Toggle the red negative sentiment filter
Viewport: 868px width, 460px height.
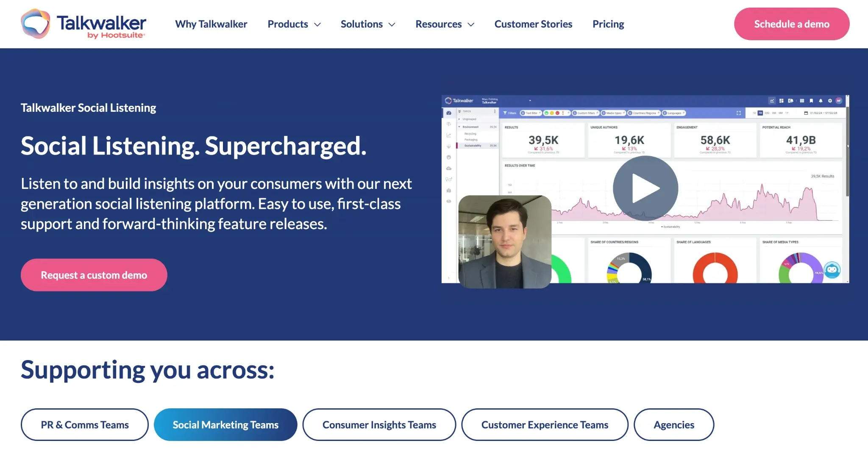tap(557, 113)
